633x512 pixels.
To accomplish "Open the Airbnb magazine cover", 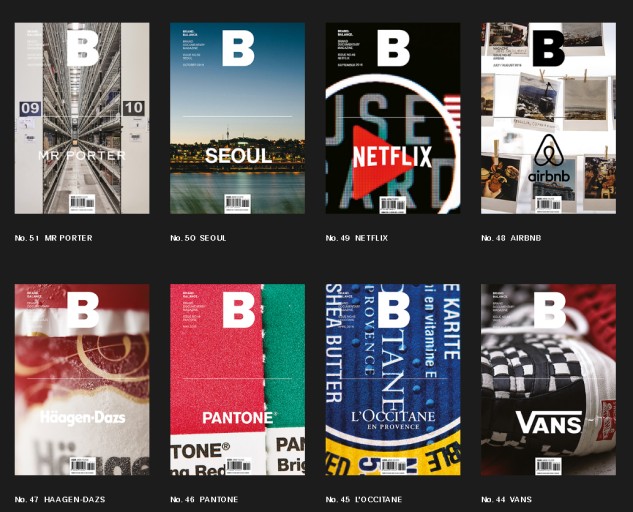I will 548,118.
